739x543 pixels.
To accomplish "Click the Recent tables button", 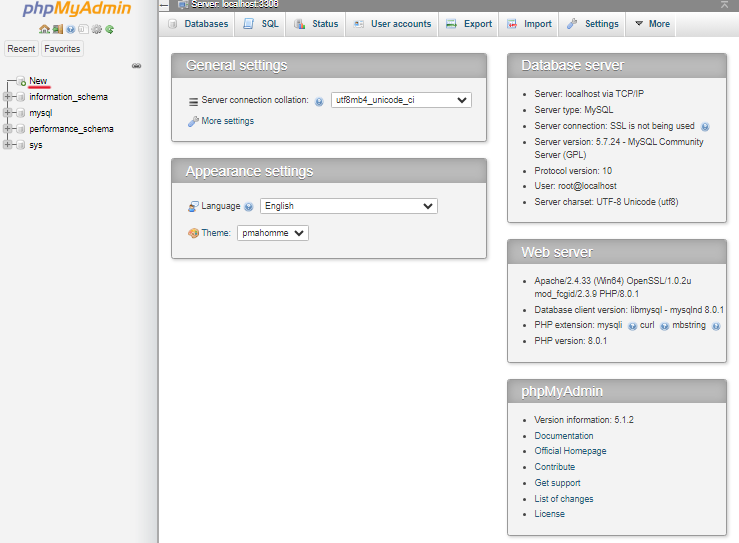I will click(x=21, y=49).
